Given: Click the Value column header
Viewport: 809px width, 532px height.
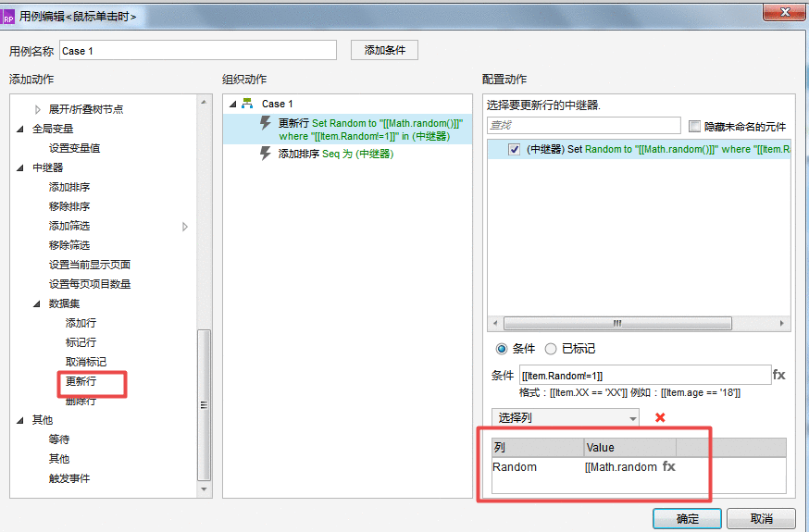Looking at the screenshot, I should 630,448.
